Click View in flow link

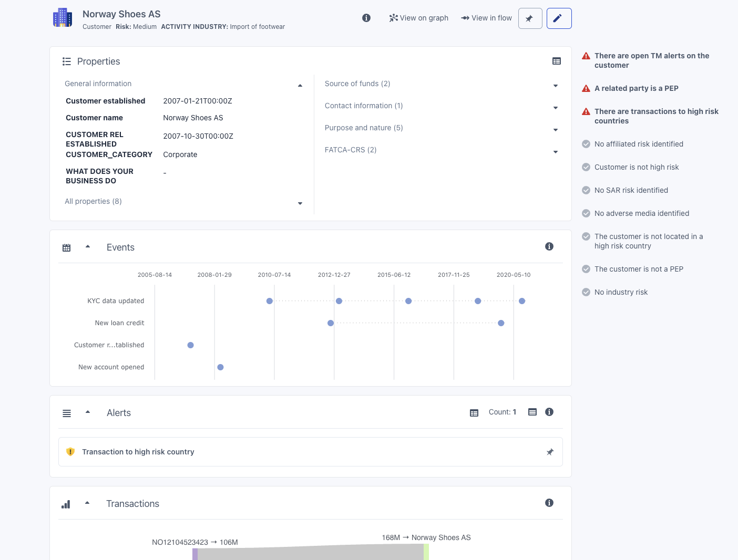pos(486,18)
